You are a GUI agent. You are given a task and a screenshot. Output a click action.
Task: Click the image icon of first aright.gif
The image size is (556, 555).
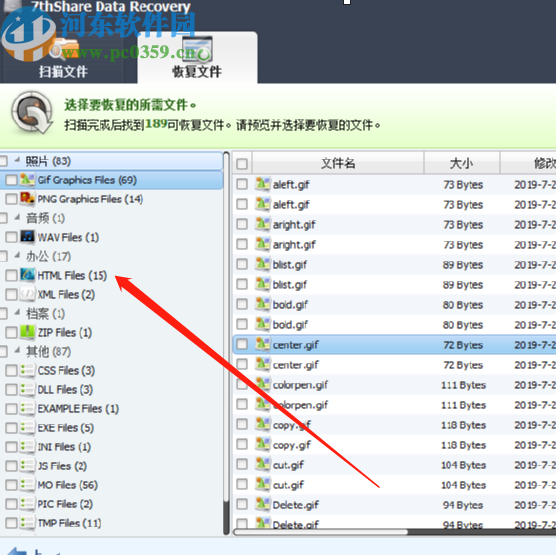tap(262, 224)
